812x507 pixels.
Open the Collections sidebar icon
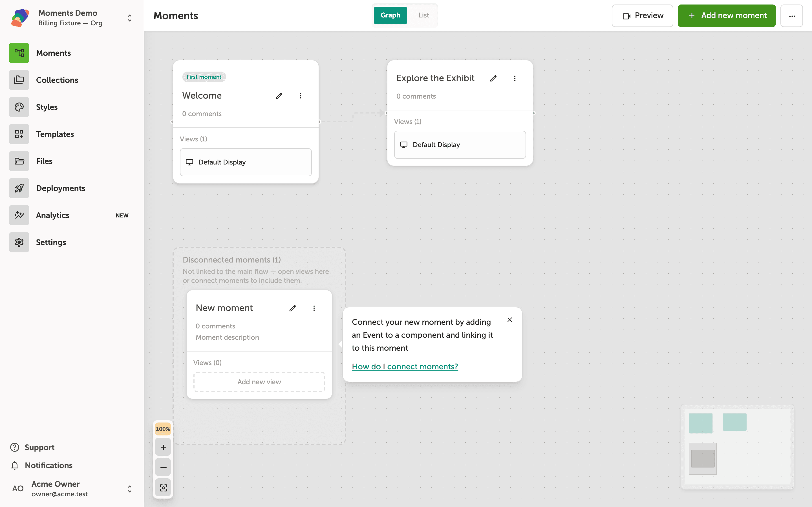click(x=19, y=80)
